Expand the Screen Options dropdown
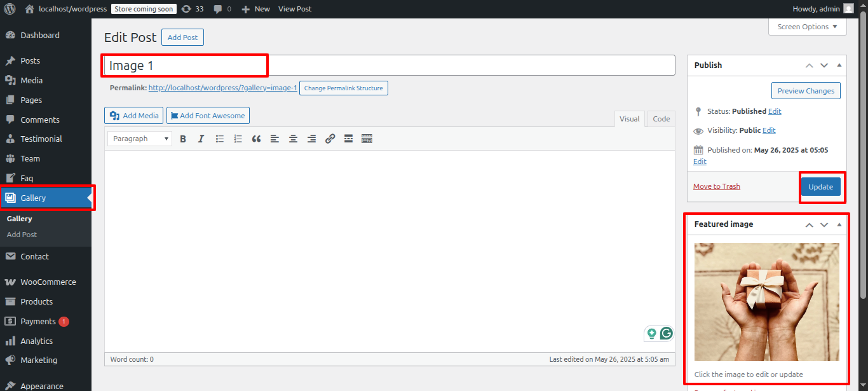The height and width of the screenshot is (391, 868). tap(808, 27)
